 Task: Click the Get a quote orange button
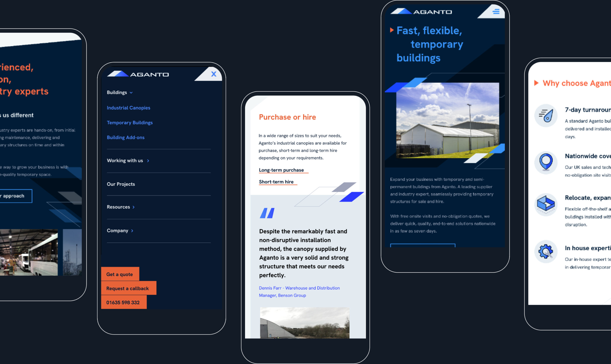pyautogui.click(x=120, y=274)
